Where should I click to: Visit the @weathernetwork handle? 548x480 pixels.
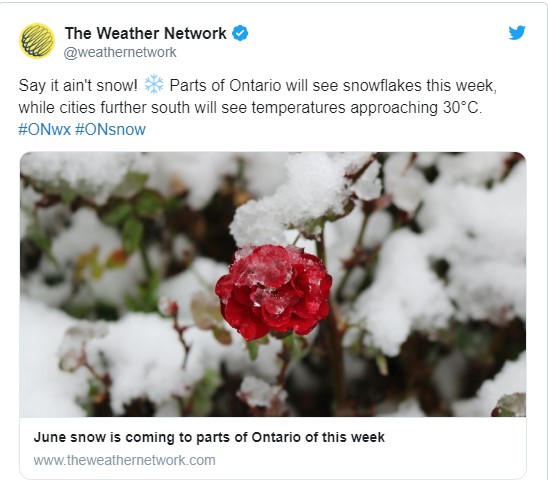[x=120, y=52]
